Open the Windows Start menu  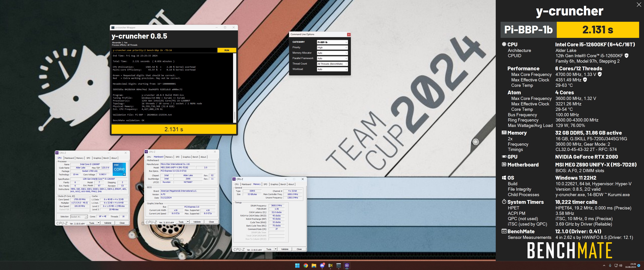297,265
